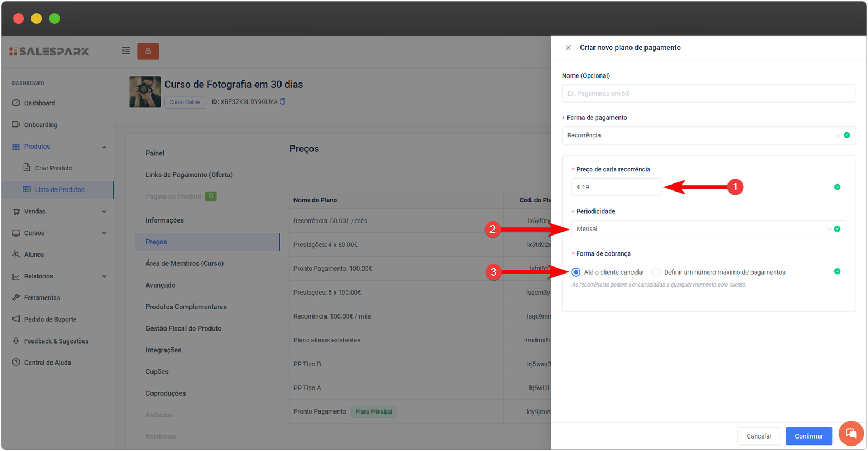Expand the Relatórios sidebar menu
Image resolution: width=868 pixels, height=451 pixels.
click(58, 276)
